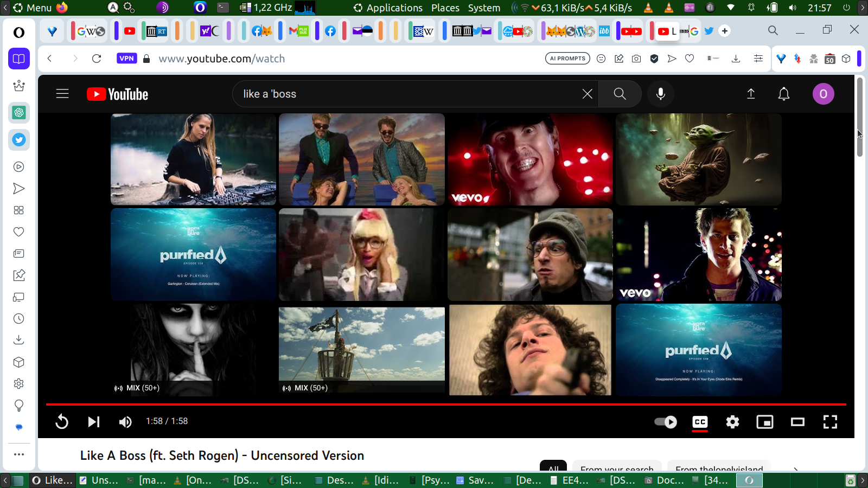This screenshot has height=488, width=868.
Task: Enter fullscreen video mode
Action: pyautogui.click(x=830, y=421)
